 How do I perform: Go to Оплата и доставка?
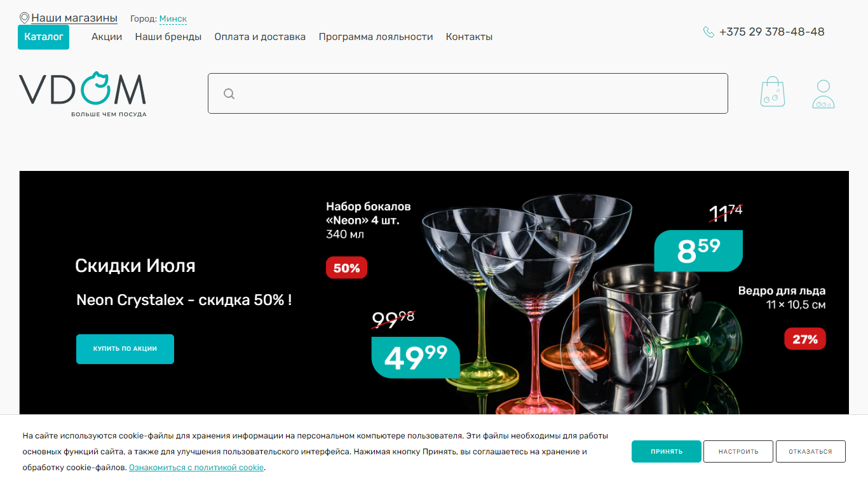260,37
